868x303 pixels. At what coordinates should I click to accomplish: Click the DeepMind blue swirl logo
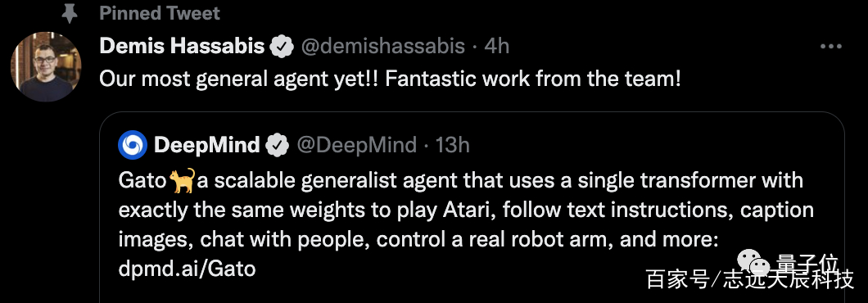point(133,145)
